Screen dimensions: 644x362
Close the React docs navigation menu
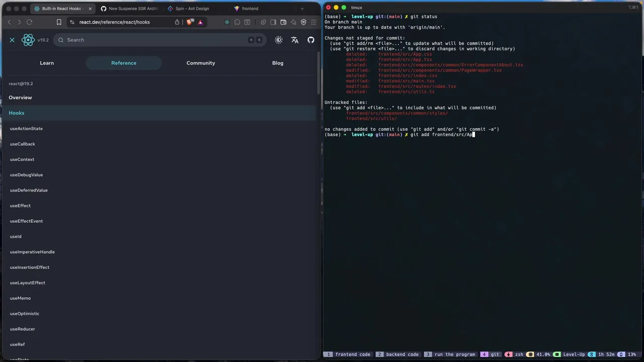(12, 40)
